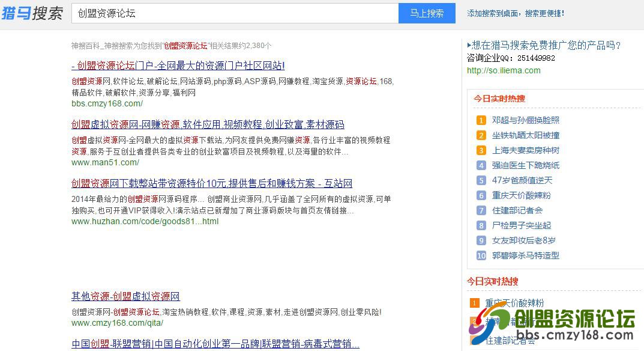This screenshot has height=351, width=644.
Task: Open hot search 尸检男子突坐起
Action: 522,225
